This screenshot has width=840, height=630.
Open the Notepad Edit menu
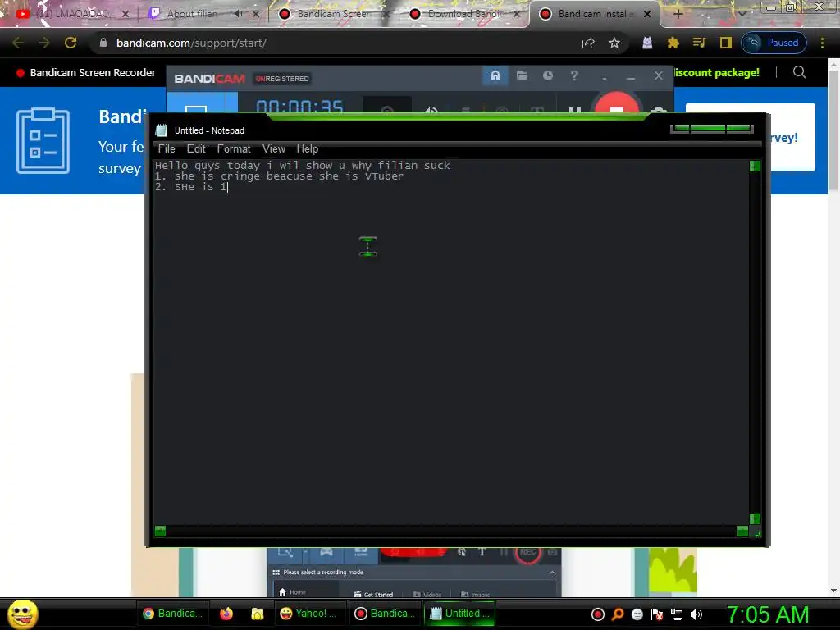[x=196, y=149]
